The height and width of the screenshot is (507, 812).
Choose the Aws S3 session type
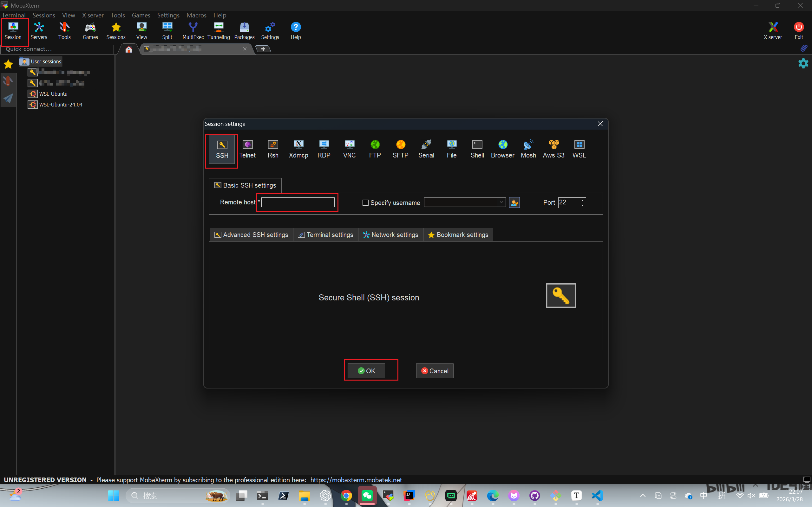point(553,149)
